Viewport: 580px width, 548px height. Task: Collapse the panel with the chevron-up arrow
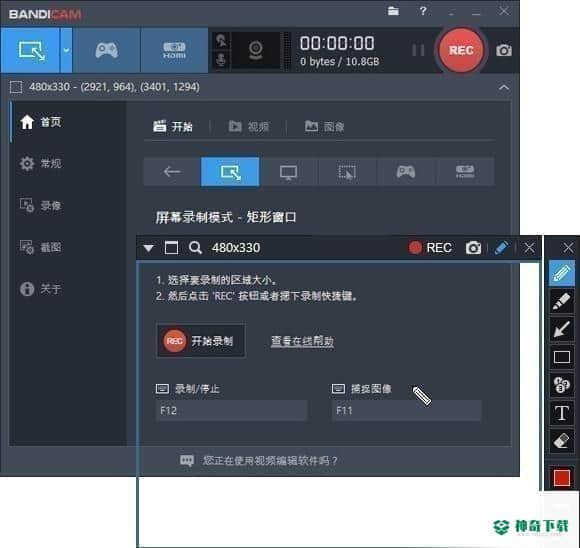pyautogui.click(x=504, y=87)
